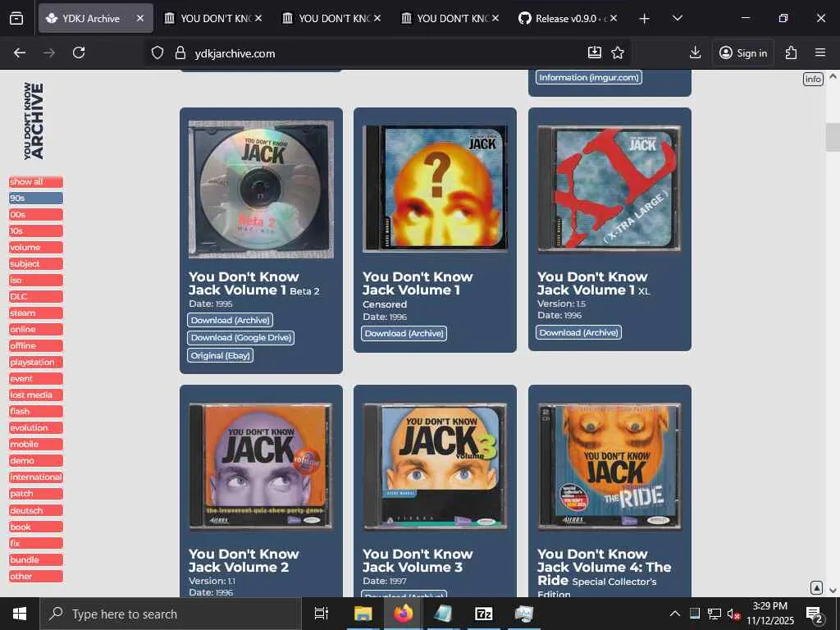The image size is (840, 630).
Task: Click the site padlock security icon
Action: (180, 52)
